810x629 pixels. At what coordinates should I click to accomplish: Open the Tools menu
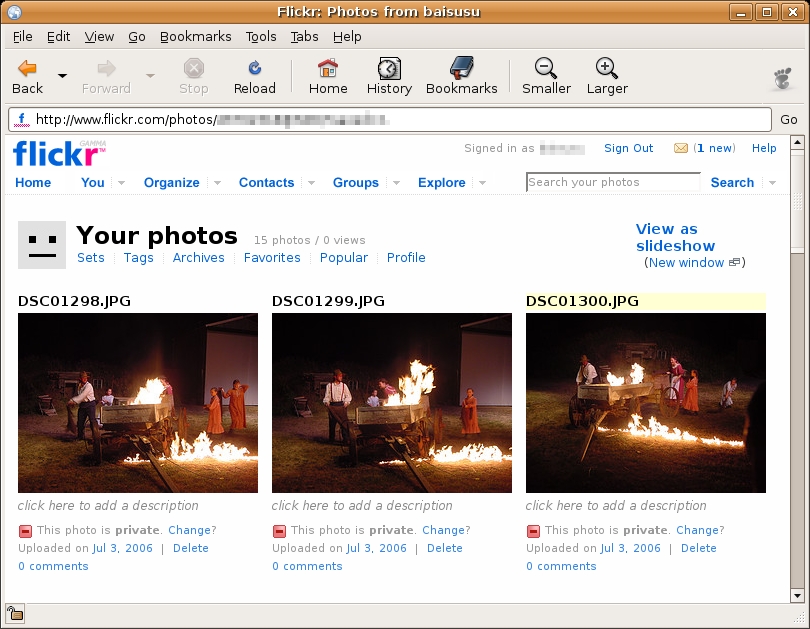pyautogui.click(x=260, y=36)
